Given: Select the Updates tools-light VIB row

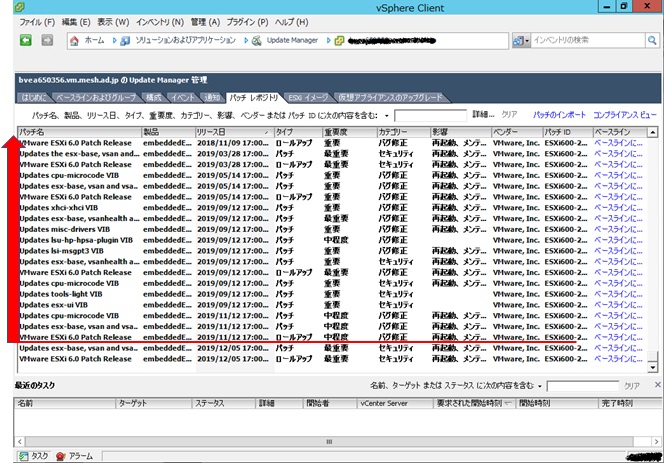Looking at the screenshot, I should point(332,294).
